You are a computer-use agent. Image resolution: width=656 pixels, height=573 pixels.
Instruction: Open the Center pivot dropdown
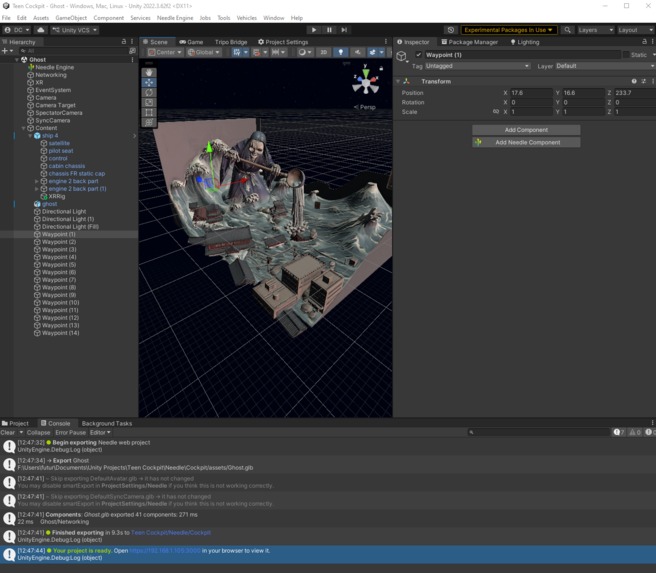tap(165, 52)
